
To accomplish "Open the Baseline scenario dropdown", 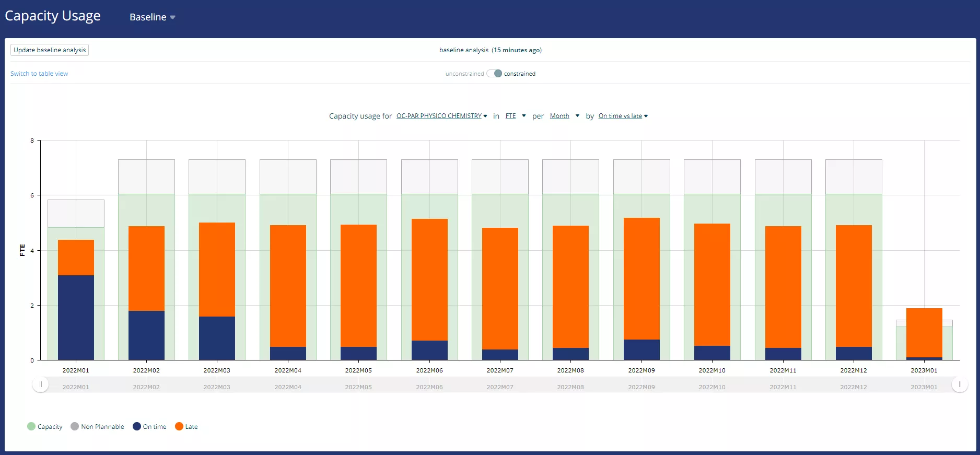I will [153, 17].
